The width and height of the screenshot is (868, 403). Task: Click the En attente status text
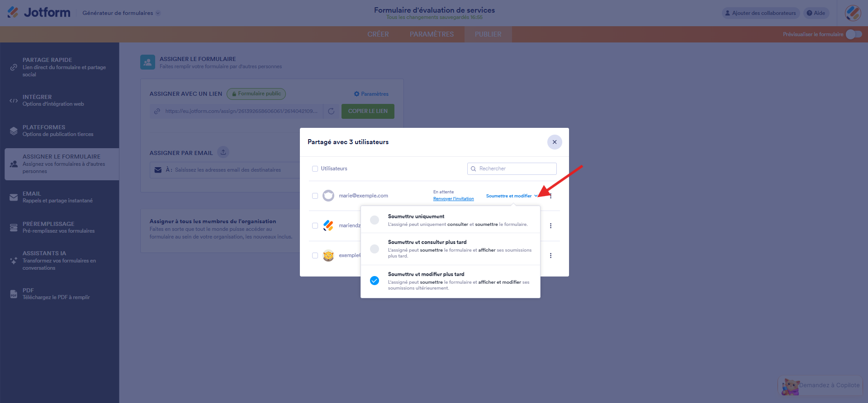pos(443,192)
